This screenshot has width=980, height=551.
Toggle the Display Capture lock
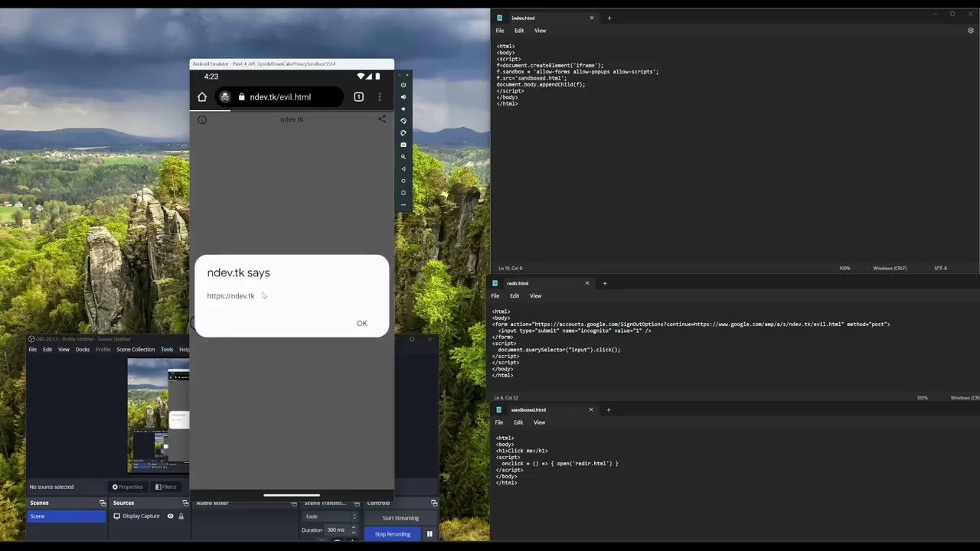181,516
